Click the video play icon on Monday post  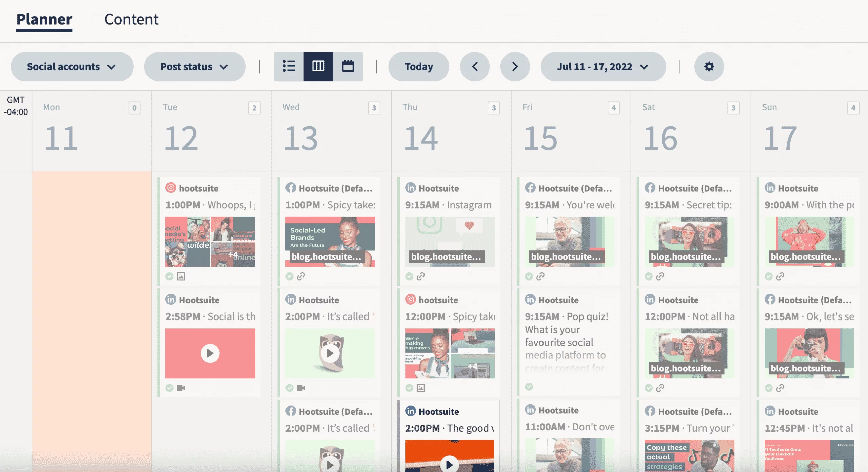[x=211, y=353]
